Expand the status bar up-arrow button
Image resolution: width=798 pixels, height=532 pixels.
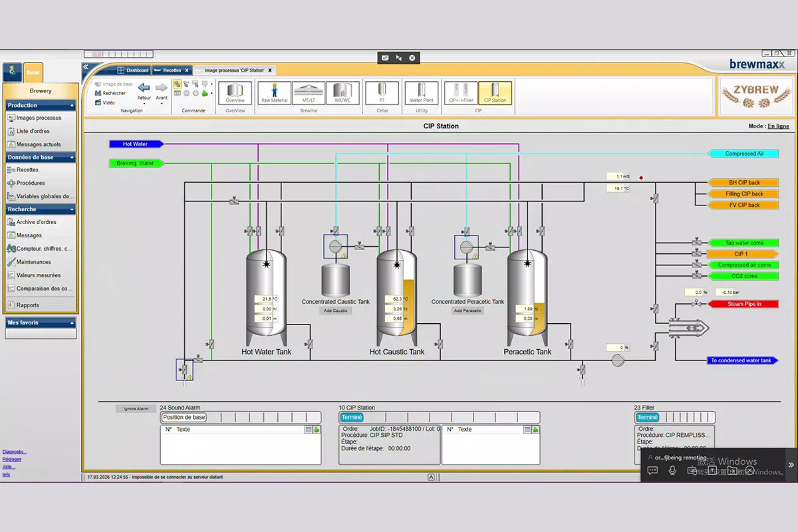(x=431, y=477)
